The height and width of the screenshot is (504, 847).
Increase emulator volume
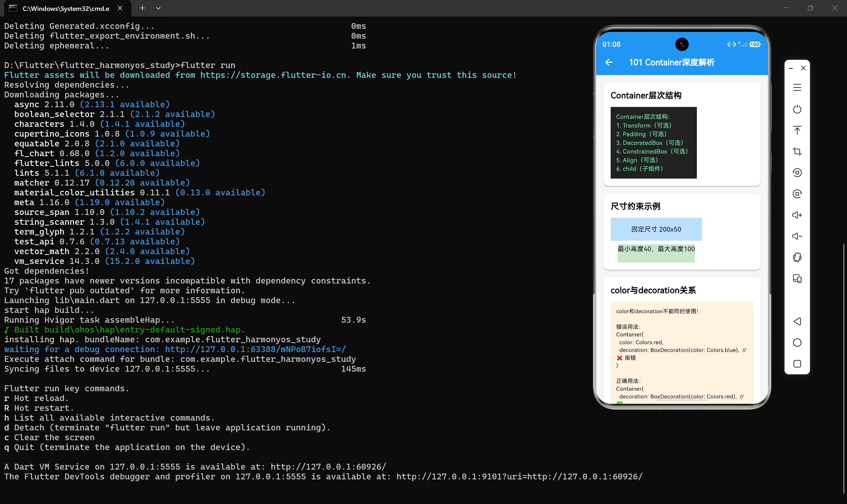point(797,215)
